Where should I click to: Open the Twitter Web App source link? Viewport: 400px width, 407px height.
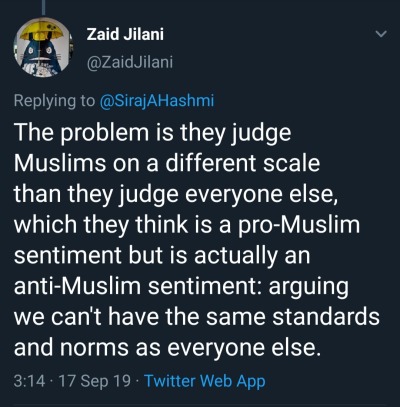[x=205, y=381]
